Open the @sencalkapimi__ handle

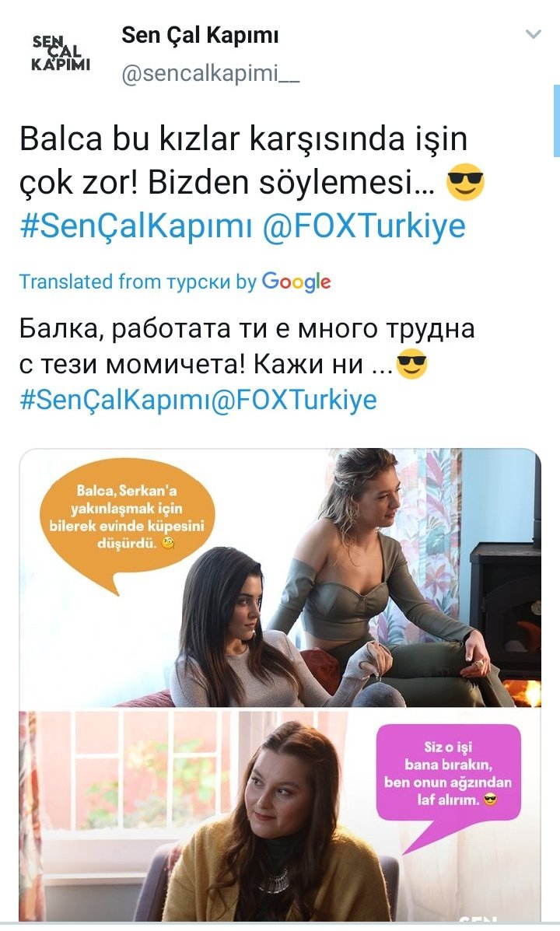tap(210, 73)
